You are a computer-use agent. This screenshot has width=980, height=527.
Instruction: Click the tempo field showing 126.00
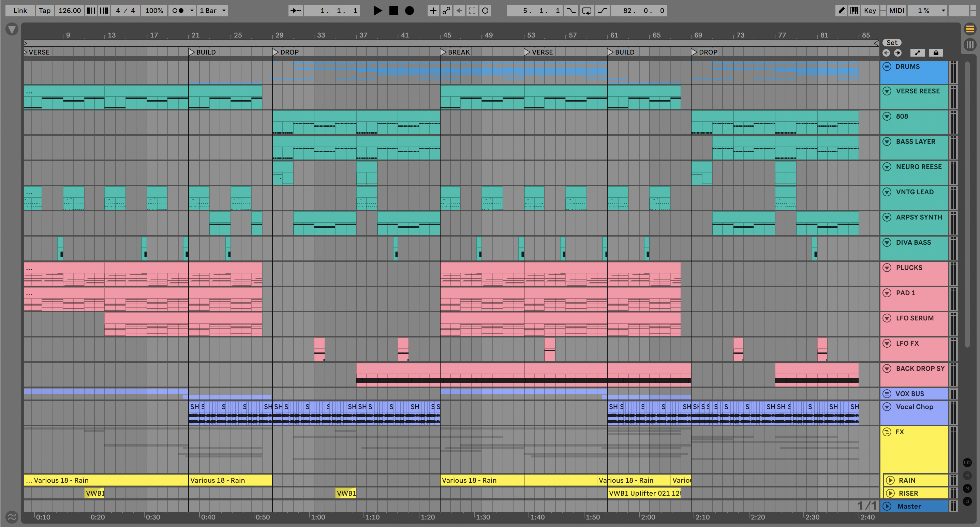[70, 11]
